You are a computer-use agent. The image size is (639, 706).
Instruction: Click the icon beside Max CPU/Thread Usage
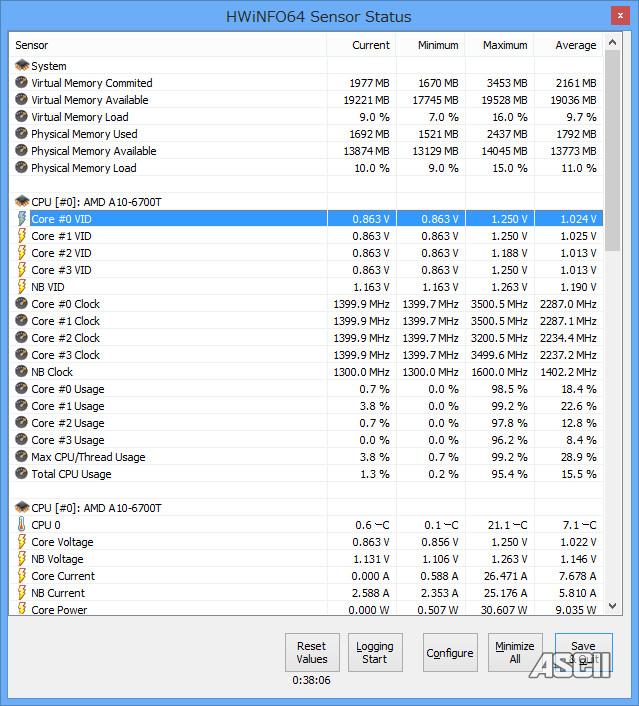(21, 457)
